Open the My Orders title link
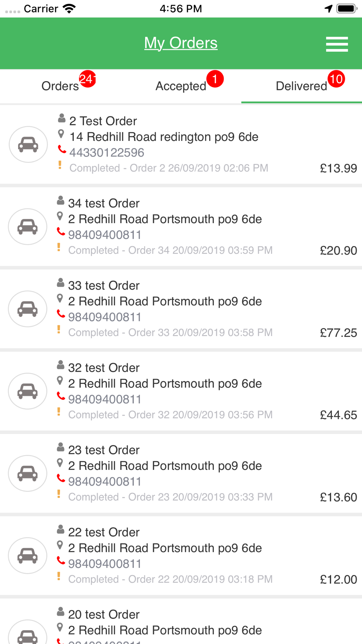The height and width of the screenshot is (644, 362). 181,43
